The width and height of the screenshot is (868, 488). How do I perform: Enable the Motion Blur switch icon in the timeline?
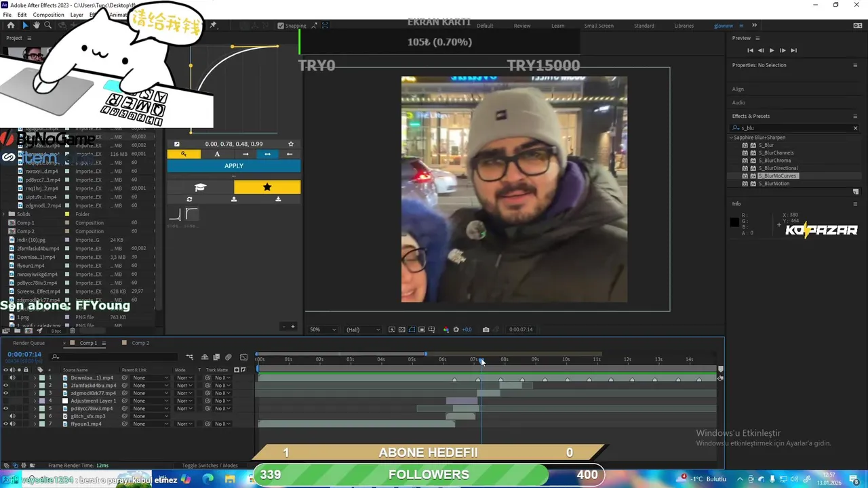(229, 357)
